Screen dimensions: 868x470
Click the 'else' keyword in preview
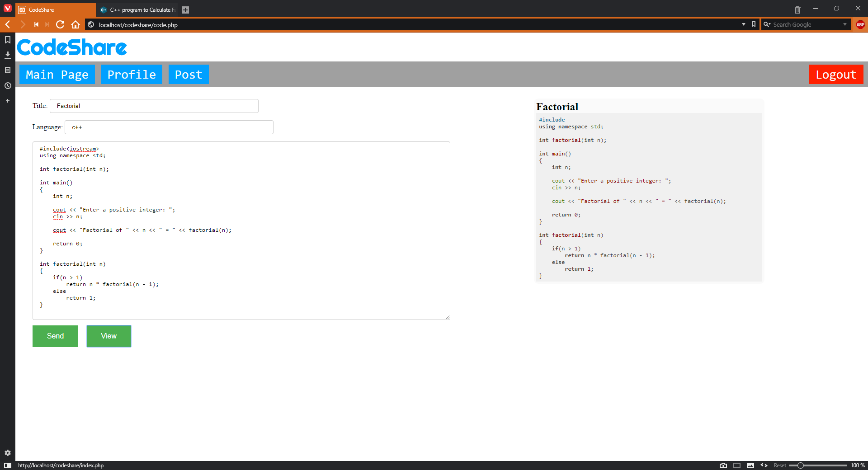pos(558,262)
